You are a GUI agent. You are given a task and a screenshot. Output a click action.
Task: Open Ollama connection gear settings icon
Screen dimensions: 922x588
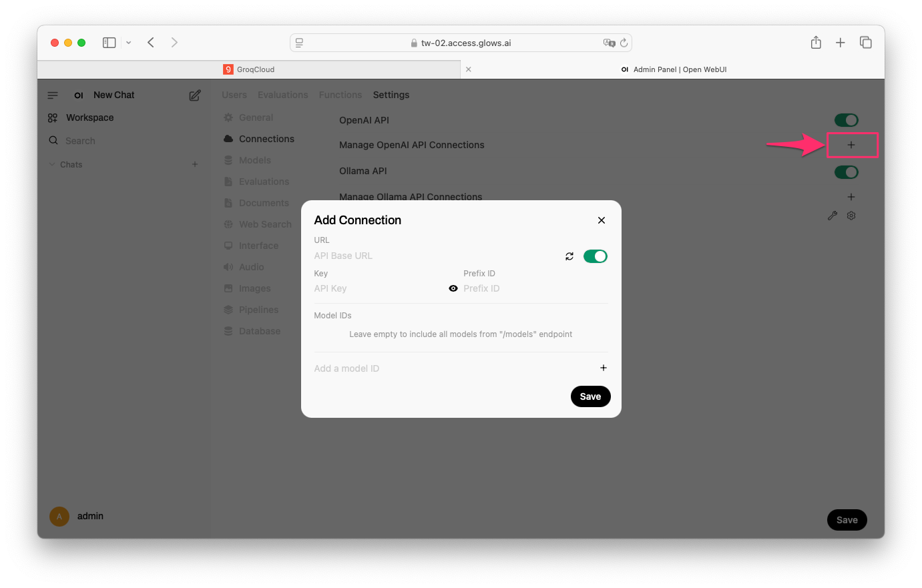[851, 216]
